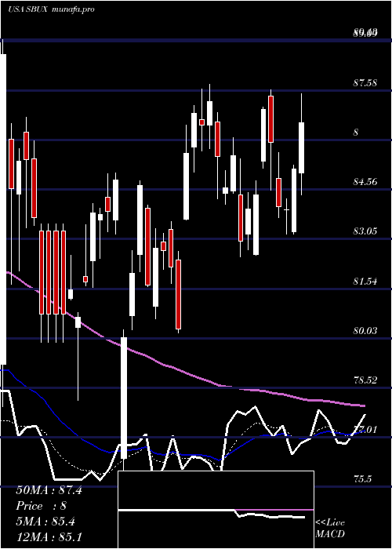Select the 81.54 price axis label
Viewport: 392px width, 549px height.
click(x=365, y=281)
